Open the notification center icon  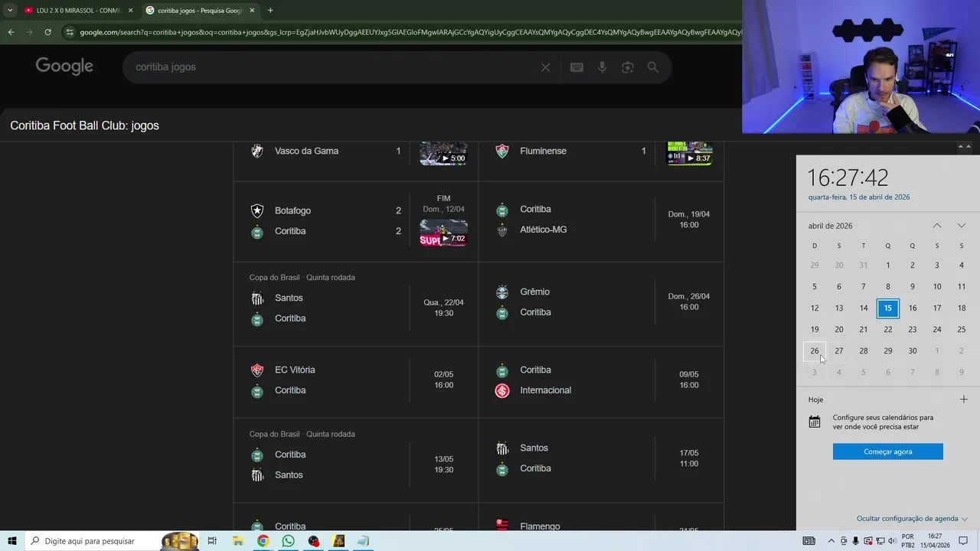pos(963,541)
